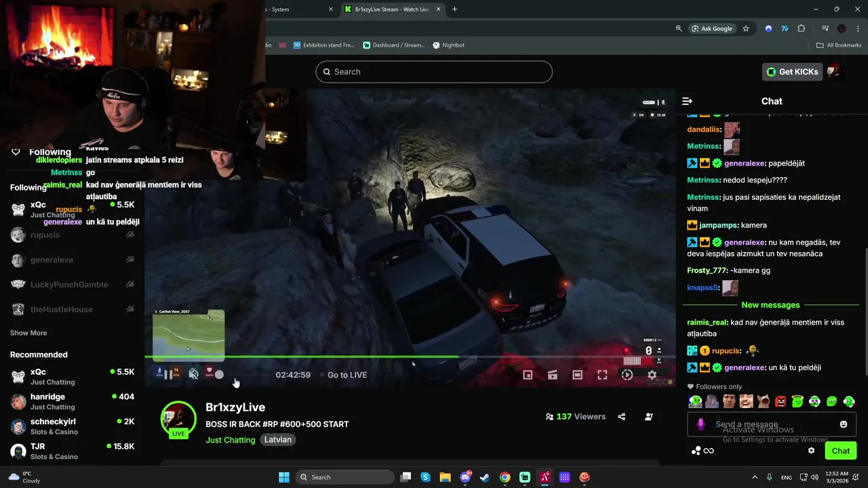Open media control icon in Chrome toolbar
This screenshot has width=868, height=488.
pos(825,28)
